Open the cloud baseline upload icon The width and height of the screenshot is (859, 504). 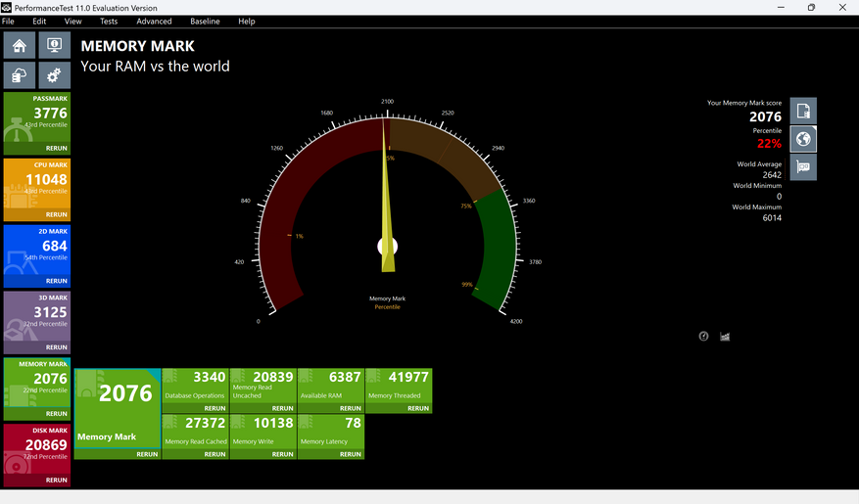point(20,75)
